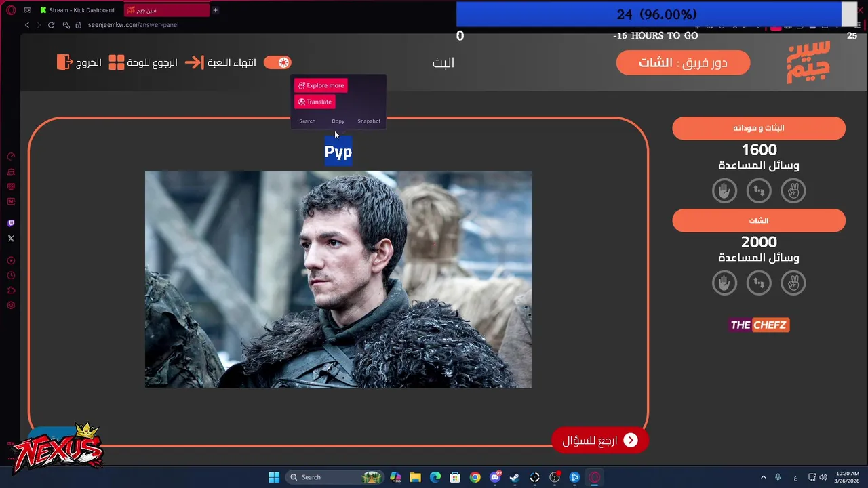Screen dimensions: 868x488
Task: Open Discord from taskbar
Action: tap(495, 477)
